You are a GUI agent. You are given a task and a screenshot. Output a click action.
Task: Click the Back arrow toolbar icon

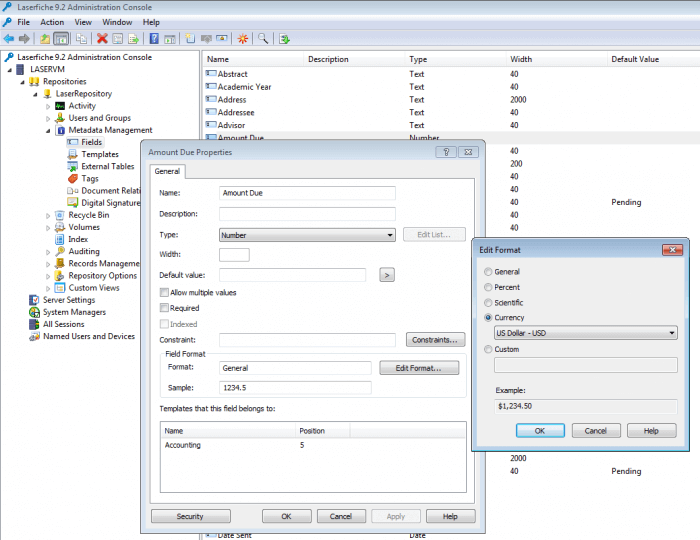tap(9, 39)
